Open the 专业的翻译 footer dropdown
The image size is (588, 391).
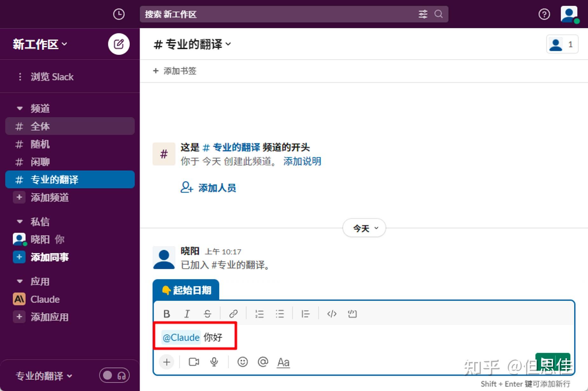44,376
